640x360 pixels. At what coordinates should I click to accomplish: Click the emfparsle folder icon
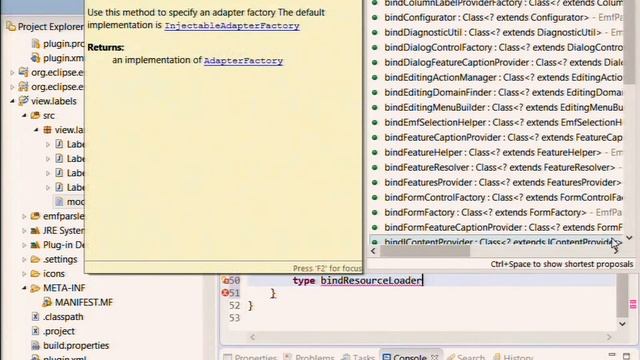[x=36, y=216]
